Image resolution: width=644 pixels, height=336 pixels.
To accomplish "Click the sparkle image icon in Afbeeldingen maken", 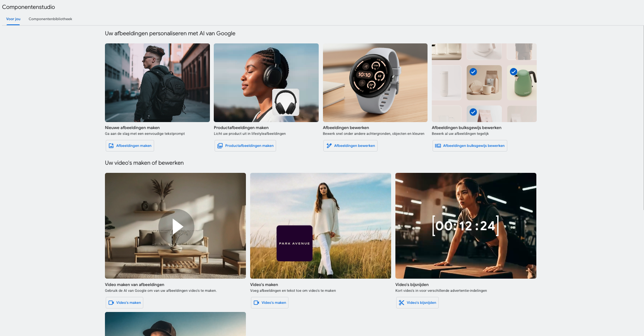I will (111, 146).
